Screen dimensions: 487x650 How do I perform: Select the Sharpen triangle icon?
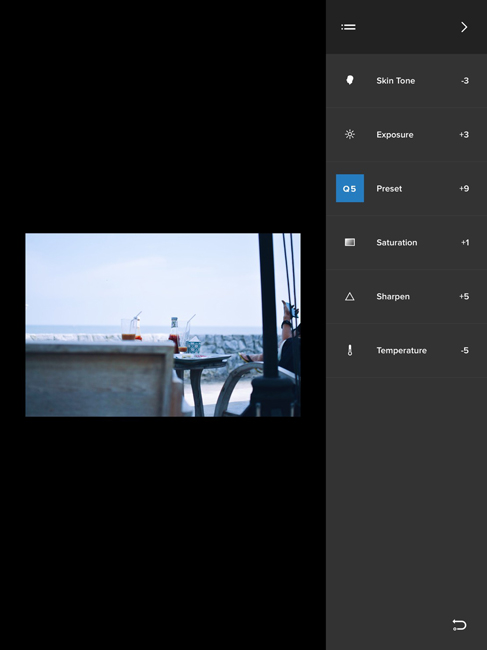(350, 296)
